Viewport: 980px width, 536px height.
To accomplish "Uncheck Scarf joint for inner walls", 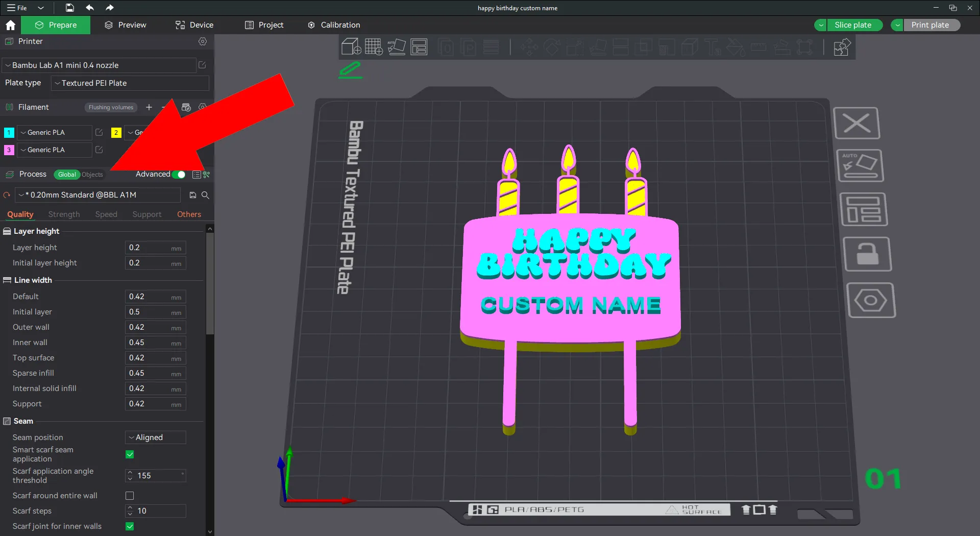I will tap(130, 526).
